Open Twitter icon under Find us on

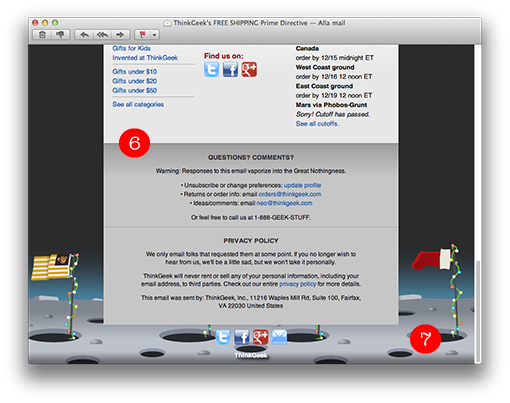[x=212, y=69]
